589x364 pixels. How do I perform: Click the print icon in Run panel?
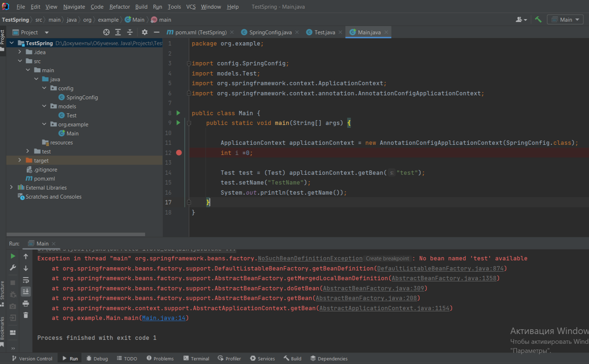point(26,303)
